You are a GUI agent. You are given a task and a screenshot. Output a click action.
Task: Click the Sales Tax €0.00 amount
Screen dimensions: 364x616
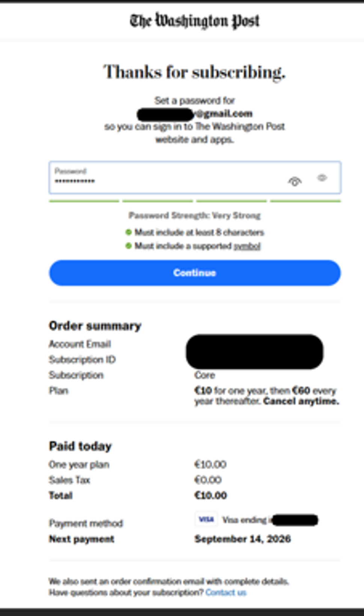(208, 480)
